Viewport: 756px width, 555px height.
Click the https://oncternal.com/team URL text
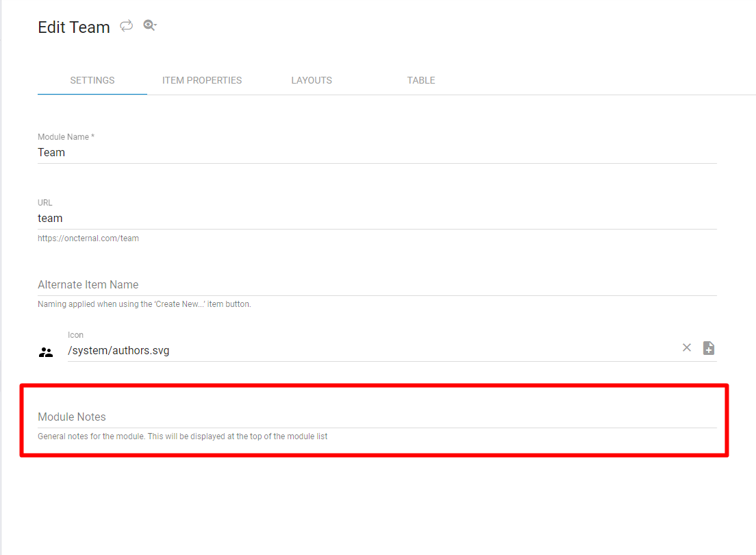[x=88, y=238]
